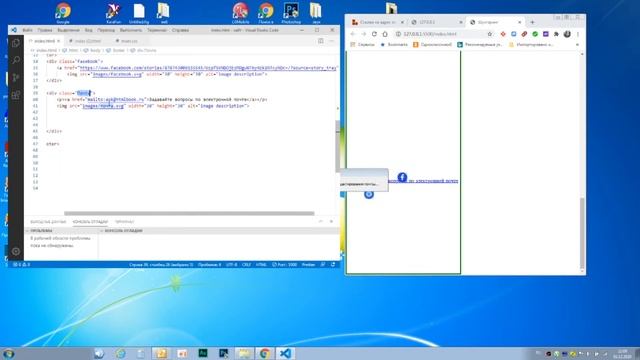Close the VS Code bottom panel
This screenshot has width=640, height=360.
click(x=331, y=221)
